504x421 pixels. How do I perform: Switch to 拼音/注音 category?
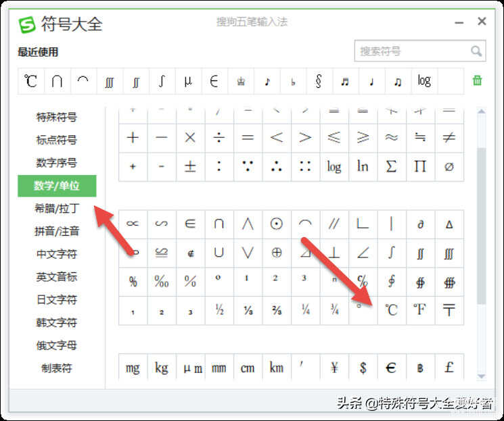pyautogui.click(x=57, y=231)
